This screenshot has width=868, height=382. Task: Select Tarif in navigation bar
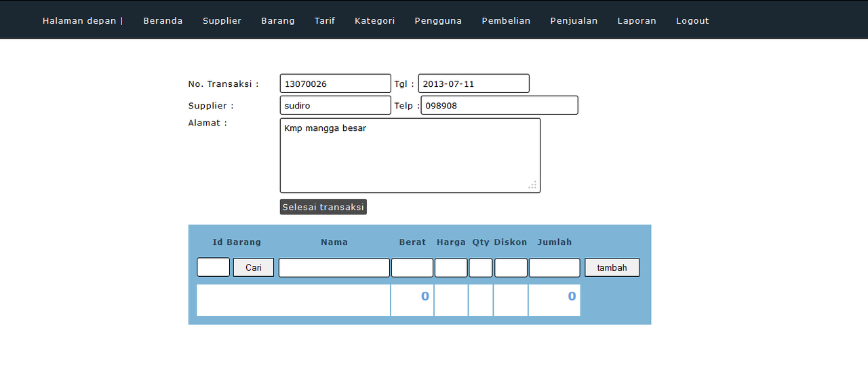(x=325, y=20)
